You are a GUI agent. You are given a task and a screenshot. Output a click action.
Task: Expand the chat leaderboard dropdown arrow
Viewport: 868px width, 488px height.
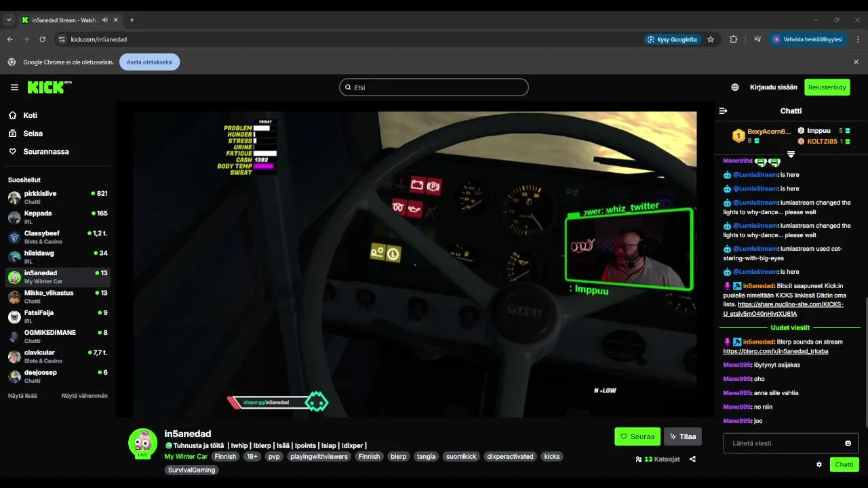tap(791, 155)
